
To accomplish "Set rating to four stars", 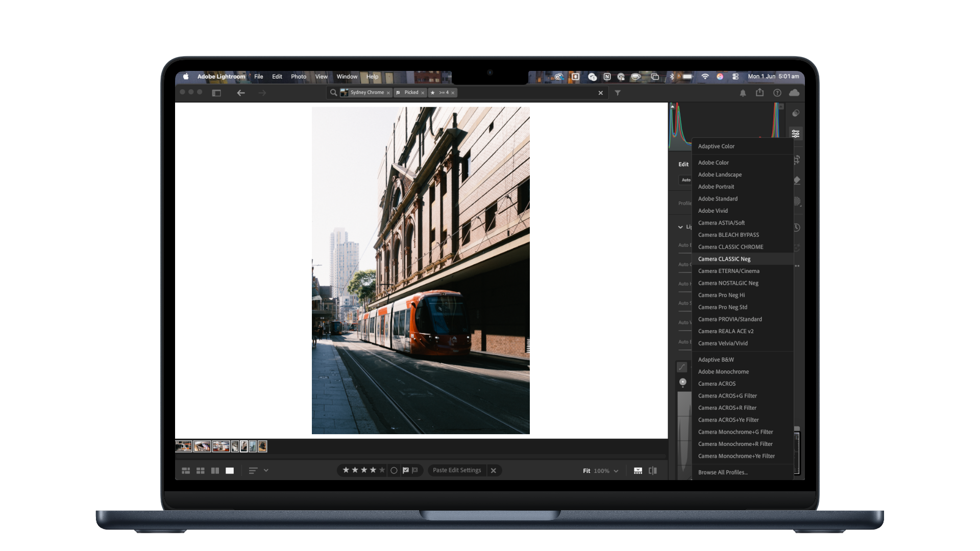I will click(x=373, y=470).
